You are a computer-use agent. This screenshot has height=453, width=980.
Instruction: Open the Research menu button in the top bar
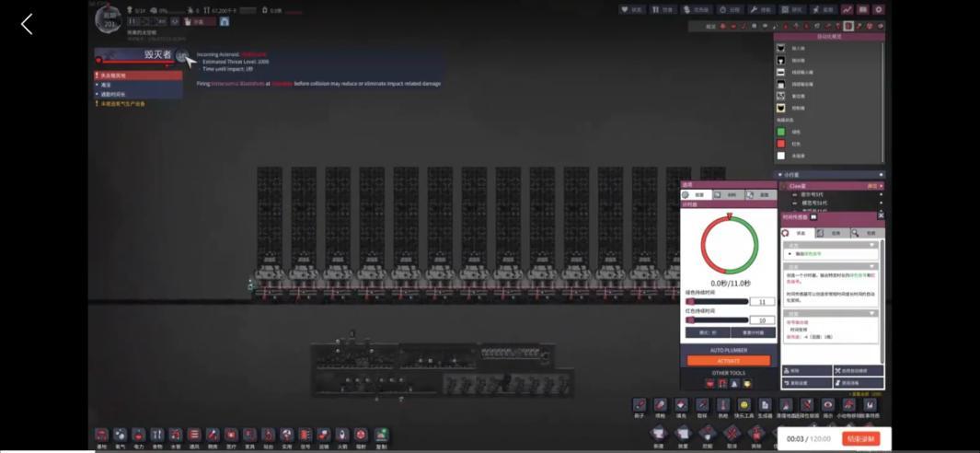click(x=792, y=9)
